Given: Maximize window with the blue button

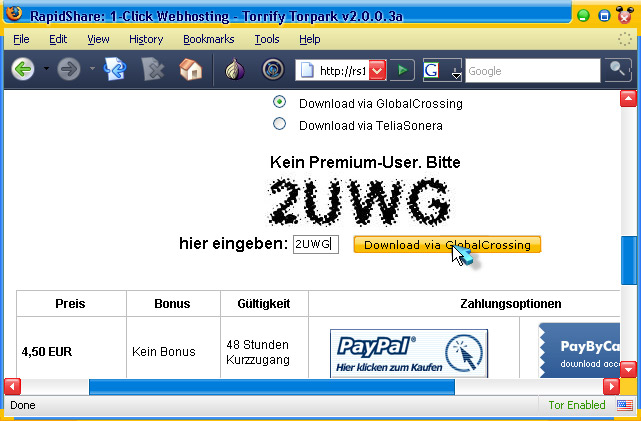Looking at the screenshot, I should pyautogui.click(x=604, y=16).
